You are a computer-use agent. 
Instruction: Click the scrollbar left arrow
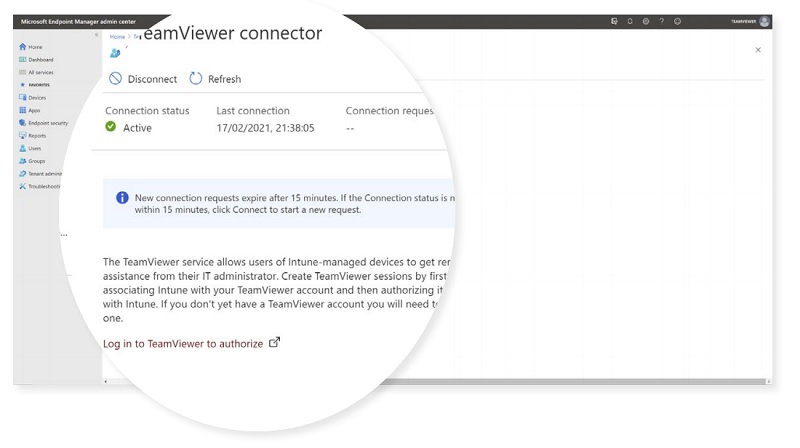(106, 381)
